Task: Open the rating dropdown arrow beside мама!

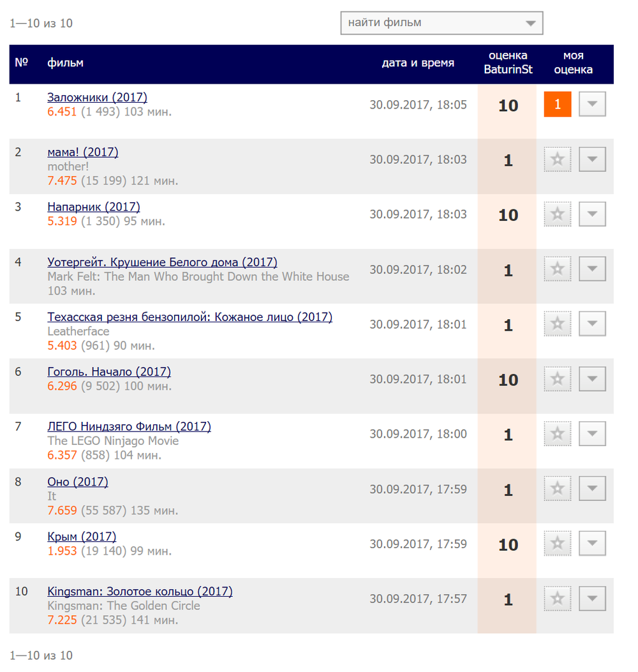Action: [592, 160]
